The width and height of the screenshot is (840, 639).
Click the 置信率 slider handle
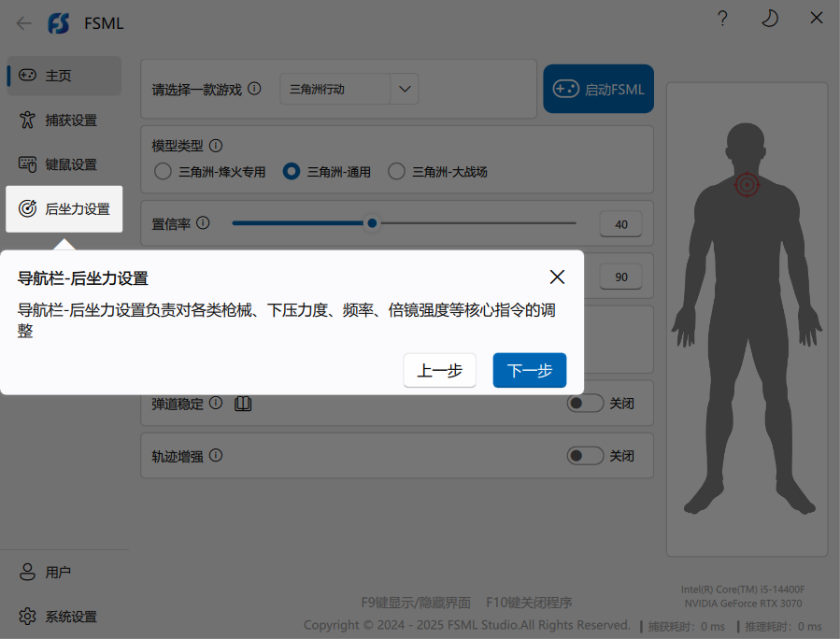point(372,223)
